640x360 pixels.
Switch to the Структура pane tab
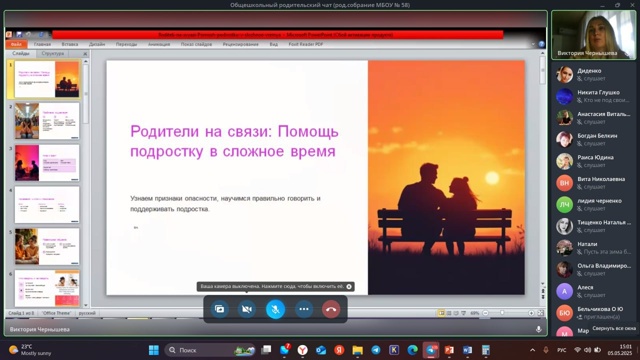click(x=53, y=53)
